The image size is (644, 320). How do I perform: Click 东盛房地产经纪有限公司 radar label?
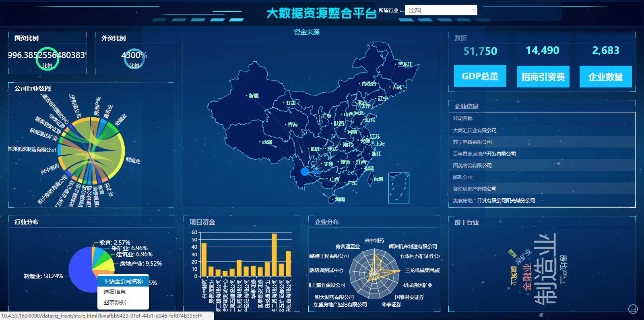click(x=340, y=304)
